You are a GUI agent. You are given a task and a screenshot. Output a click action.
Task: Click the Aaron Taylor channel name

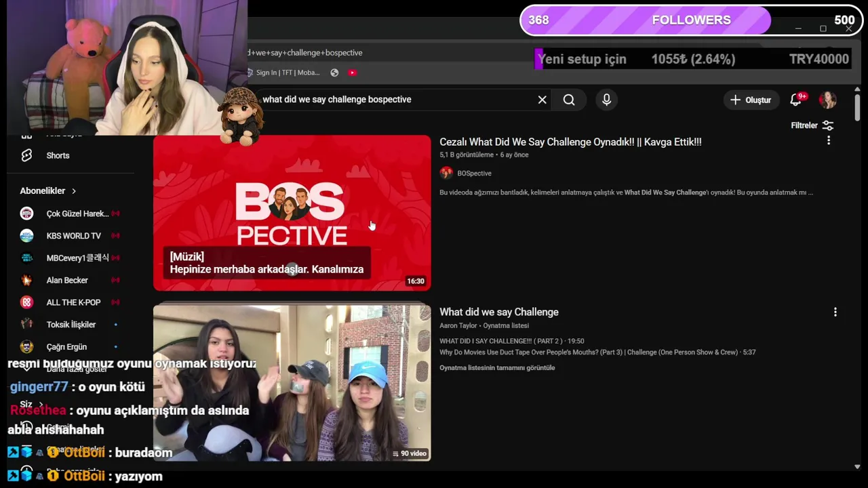[x=458, y=326]
